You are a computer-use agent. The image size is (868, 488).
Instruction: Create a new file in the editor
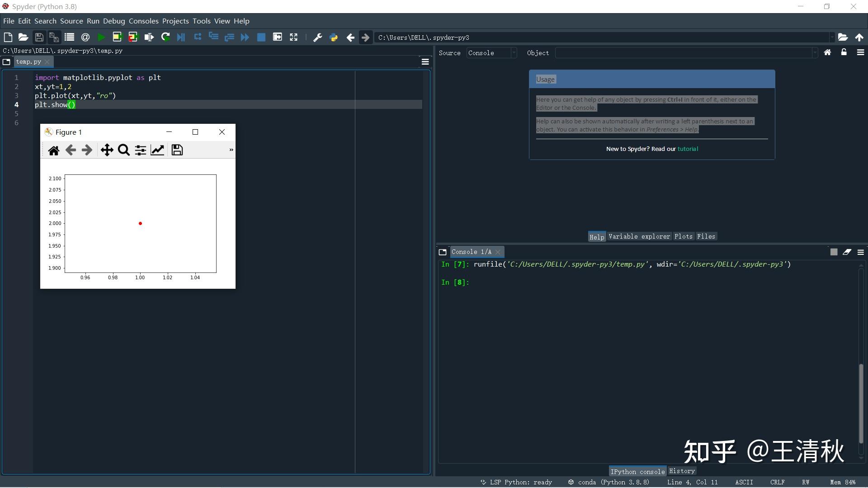click(x=8, y=37)
